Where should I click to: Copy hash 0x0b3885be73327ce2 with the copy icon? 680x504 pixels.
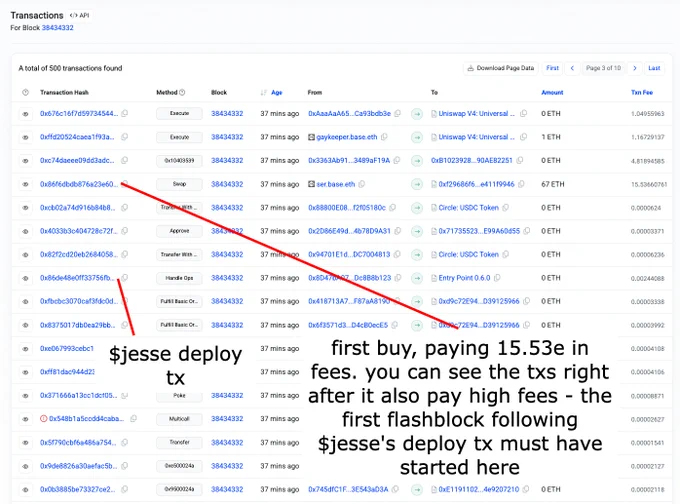coord(124,489)
